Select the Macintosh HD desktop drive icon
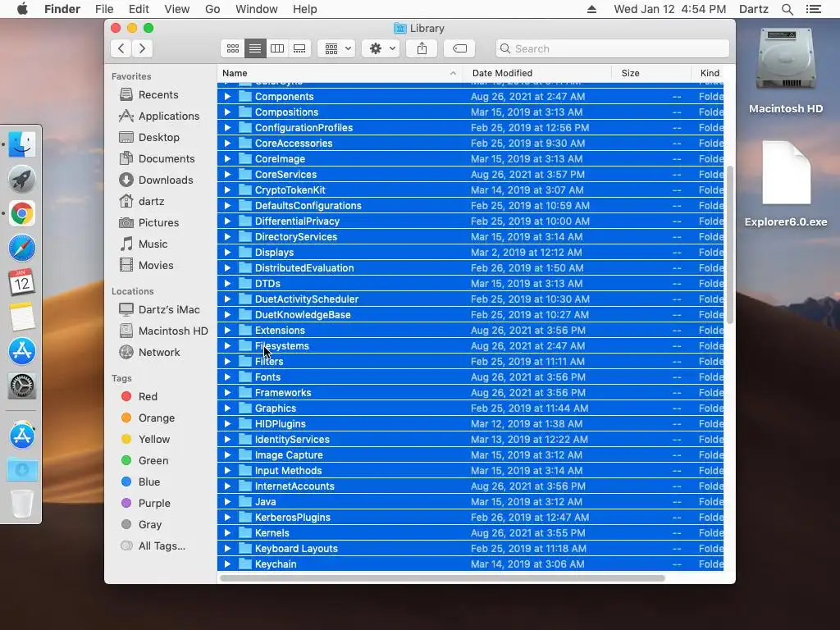This screenshot has width=840, height=630. (x=786, y=71)
